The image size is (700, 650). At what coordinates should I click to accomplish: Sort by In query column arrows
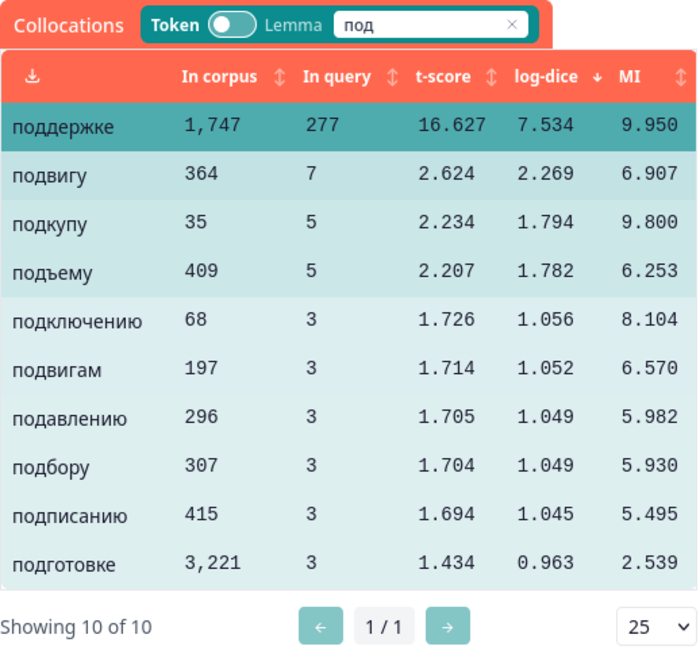[x=392, y=77]
